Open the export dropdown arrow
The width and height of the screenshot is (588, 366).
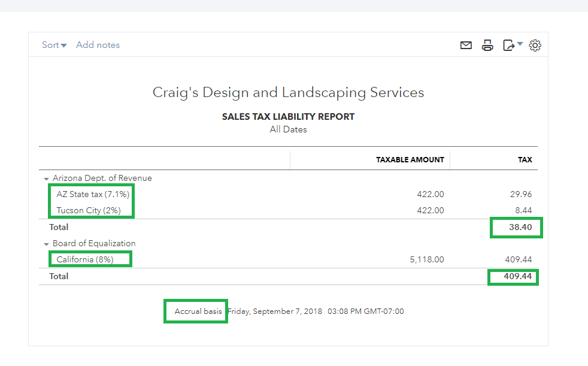click(520, 44)
